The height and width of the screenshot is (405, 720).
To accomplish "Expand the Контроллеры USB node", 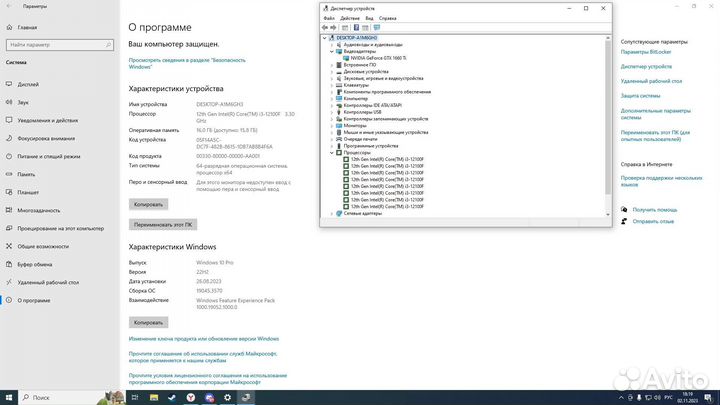I will coord(332,112).
